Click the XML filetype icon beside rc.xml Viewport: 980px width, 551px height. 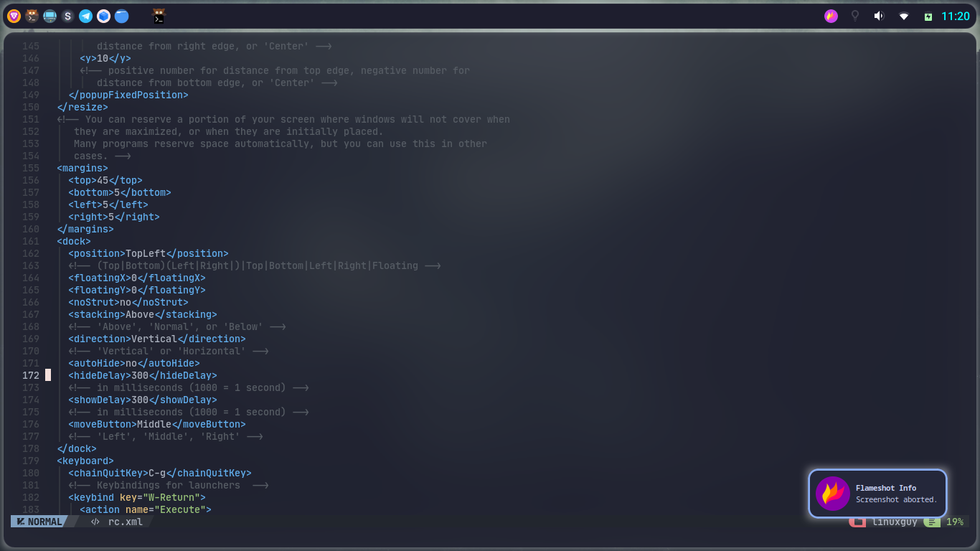pos(95,522)
